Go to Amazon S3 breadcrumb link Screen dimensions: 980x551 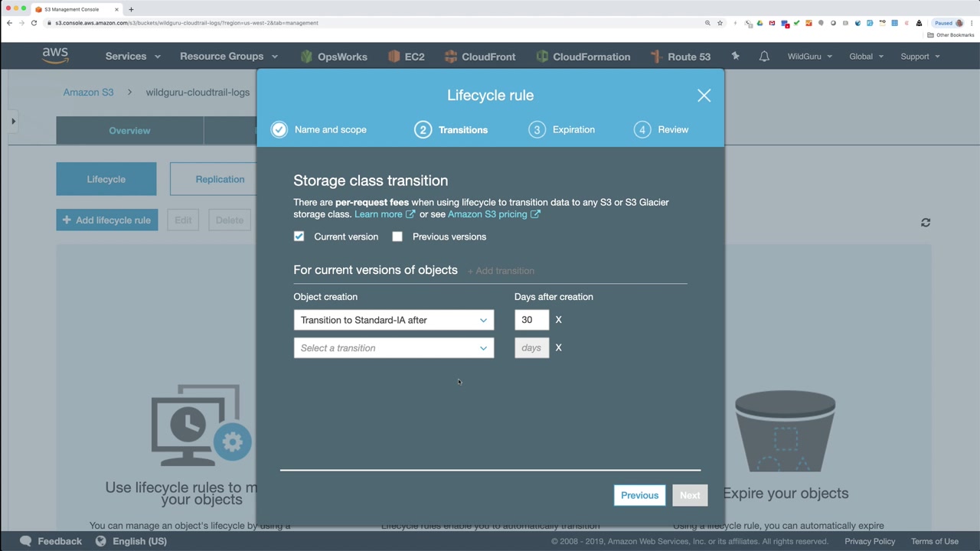click(88, 92)
